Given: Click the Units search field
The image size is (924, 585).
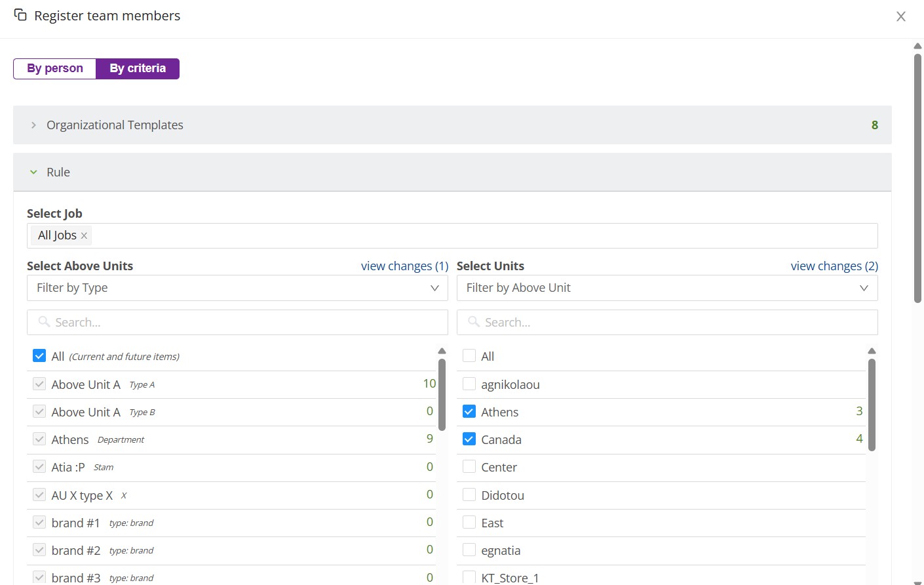Looking at the screenshot, I should pos(667,322).
